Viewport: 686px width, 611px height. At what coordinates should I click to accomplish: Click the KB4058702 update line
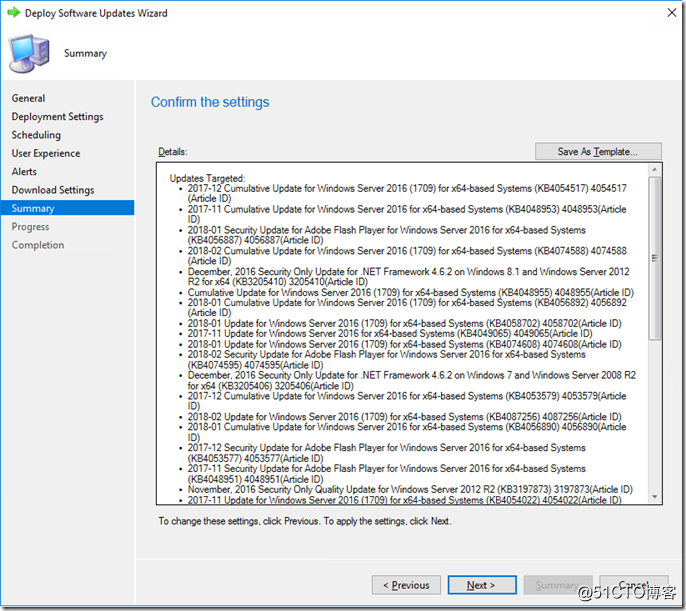(x=405, y=323)
